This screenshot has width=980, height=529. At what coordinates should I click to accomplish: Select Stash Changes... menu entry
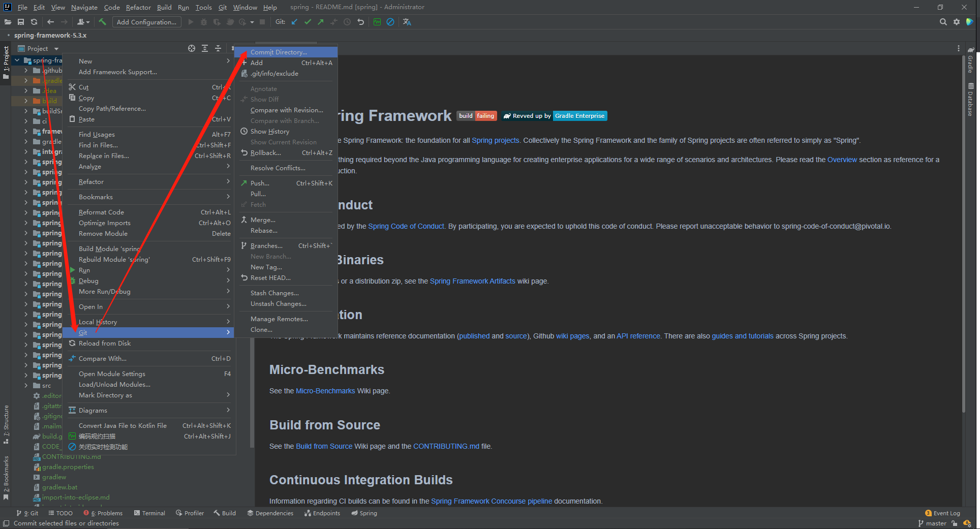pos(286,293)
